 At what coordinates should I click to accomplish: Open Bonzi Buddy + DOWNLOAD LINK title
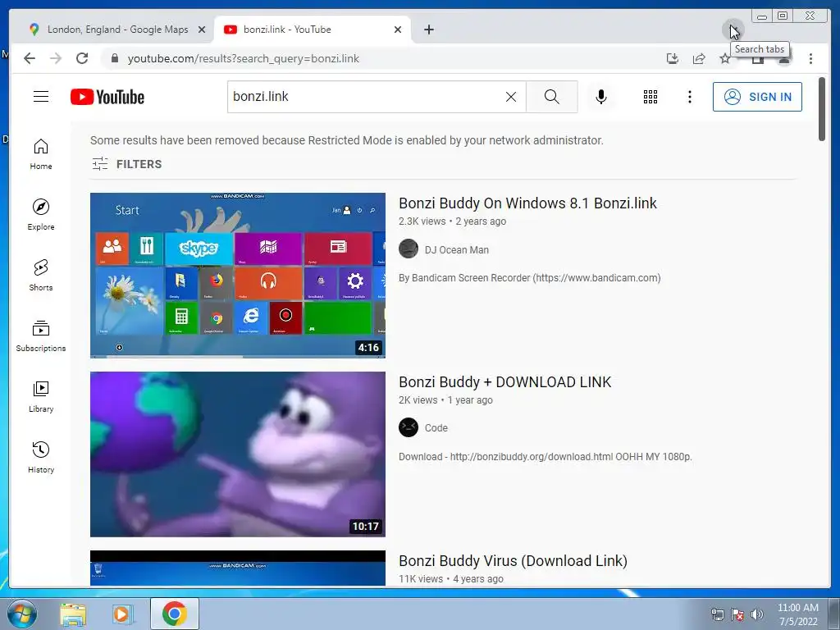(504, 382)
